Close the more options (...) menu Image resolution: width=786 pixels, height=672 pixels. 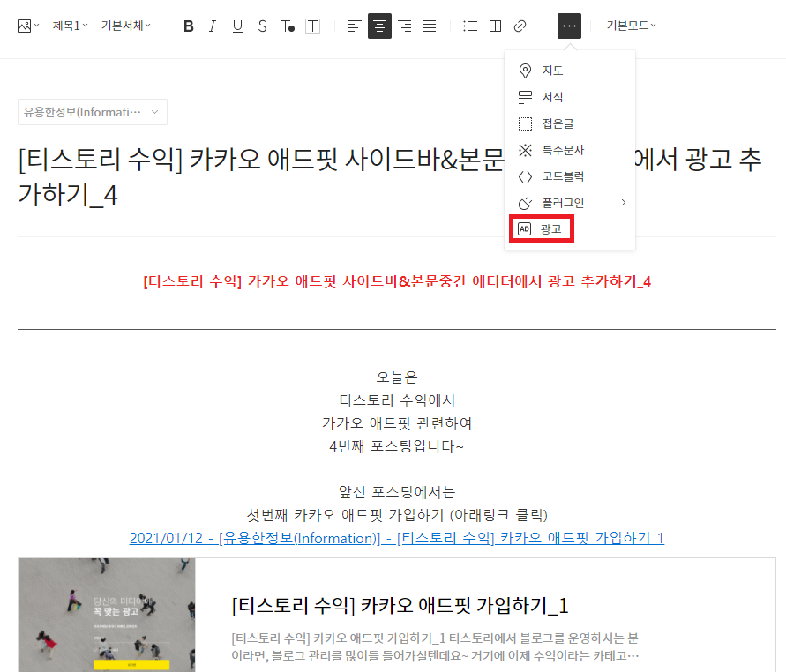570,26
